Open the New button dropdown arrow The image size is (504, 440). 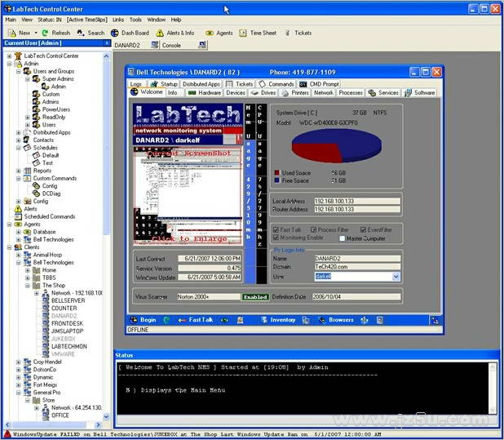pos(36,33)
